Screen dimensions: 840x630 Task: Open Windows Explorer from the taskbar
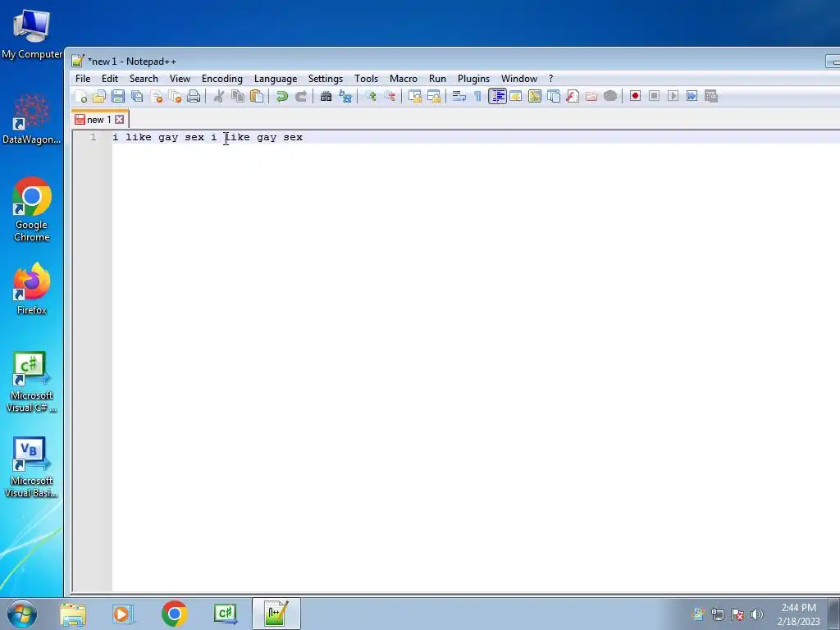pos(73,614)
